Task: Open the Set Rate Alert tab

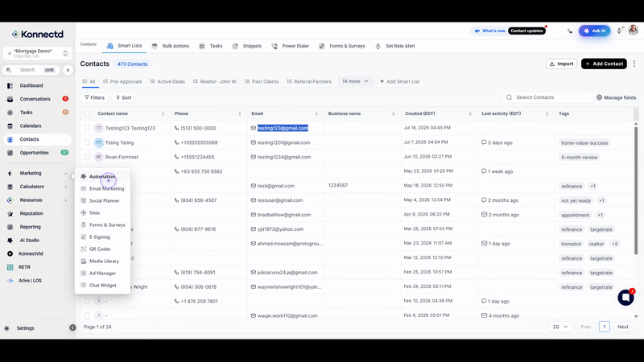Action: coord(395,46)
